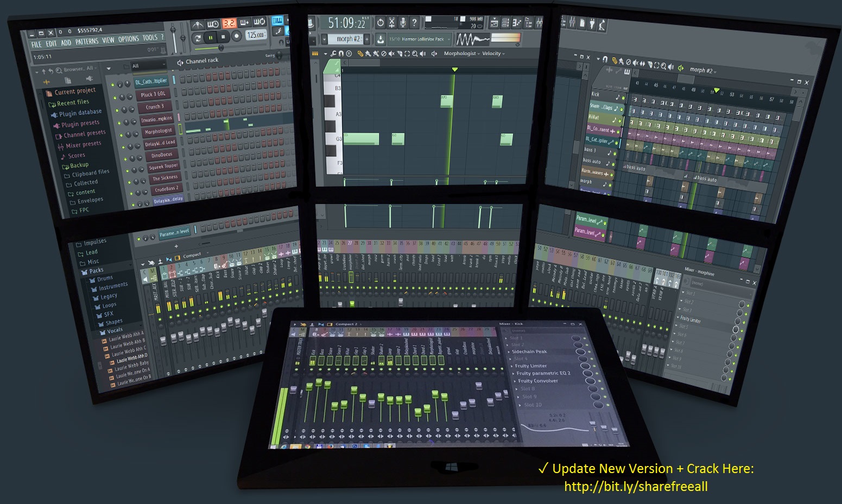Screen dimensions: 842x504
Task: Click the speaker icon beside Channel rack title
Action: [x=180, y=63]
